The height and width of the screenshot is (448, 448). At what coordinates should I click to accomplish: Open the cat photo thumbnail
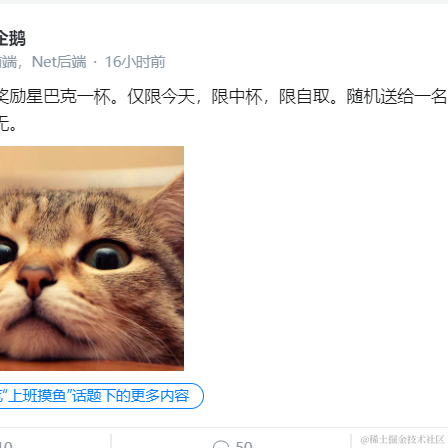click(92, 258)
